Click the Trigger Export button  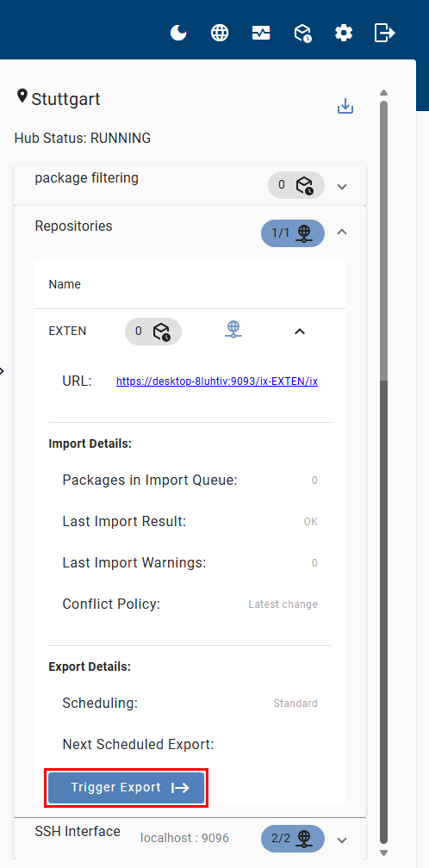point(127,788)
